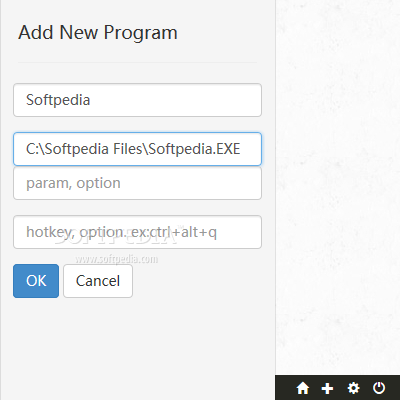Select the house-shaped icon in the dark toolbar
400x400 pixels.
303,388
